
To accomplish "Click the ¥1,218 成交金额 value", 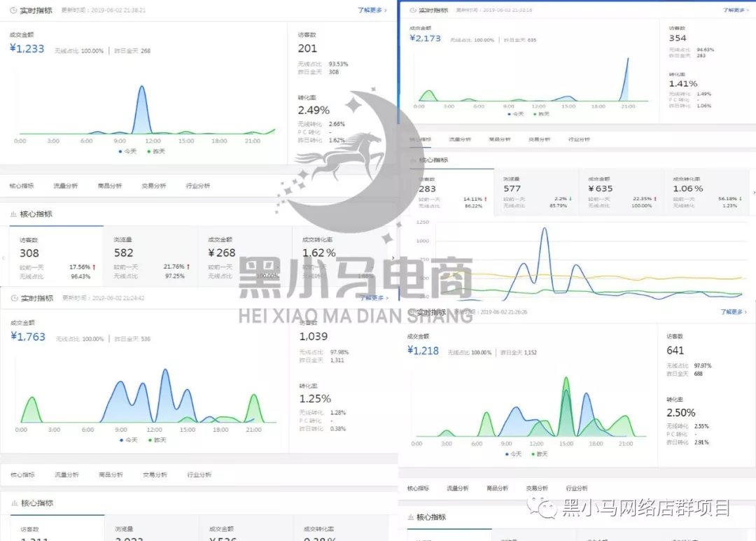I will 423,351.
